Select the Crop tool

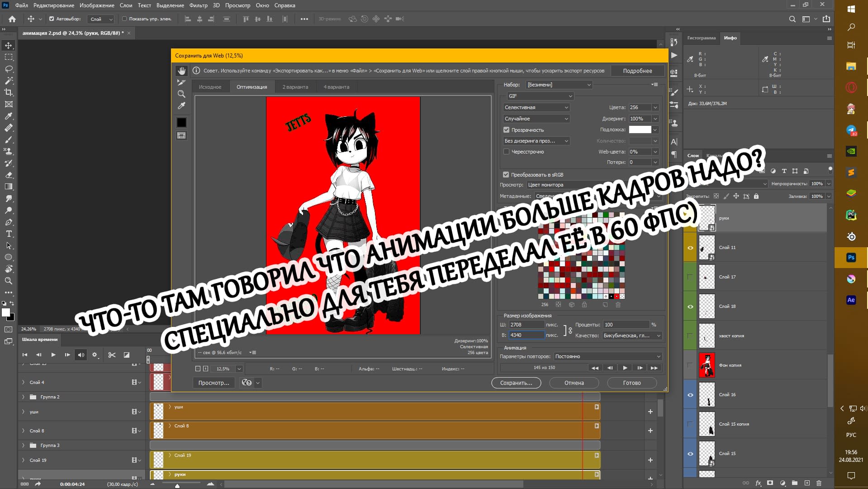pos(9,92)
